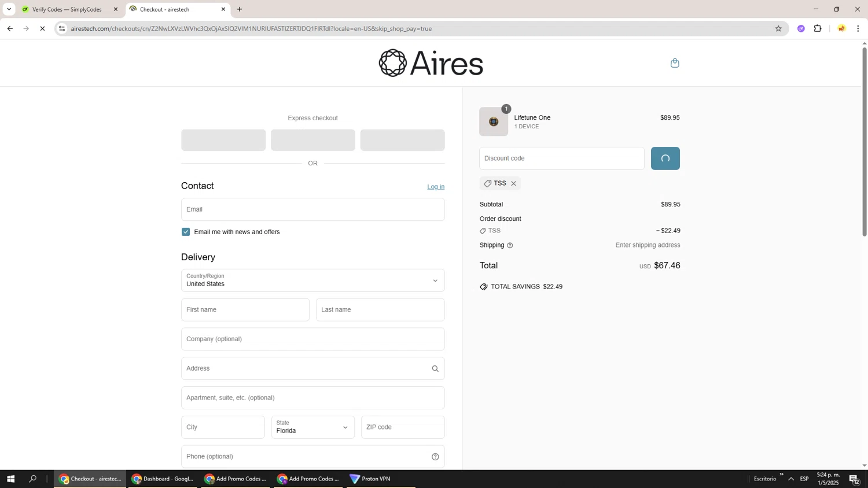The width and height of the screenshot is (868, 488).
Task: Click the first express checkout button
Action: [x=223, y=141]
